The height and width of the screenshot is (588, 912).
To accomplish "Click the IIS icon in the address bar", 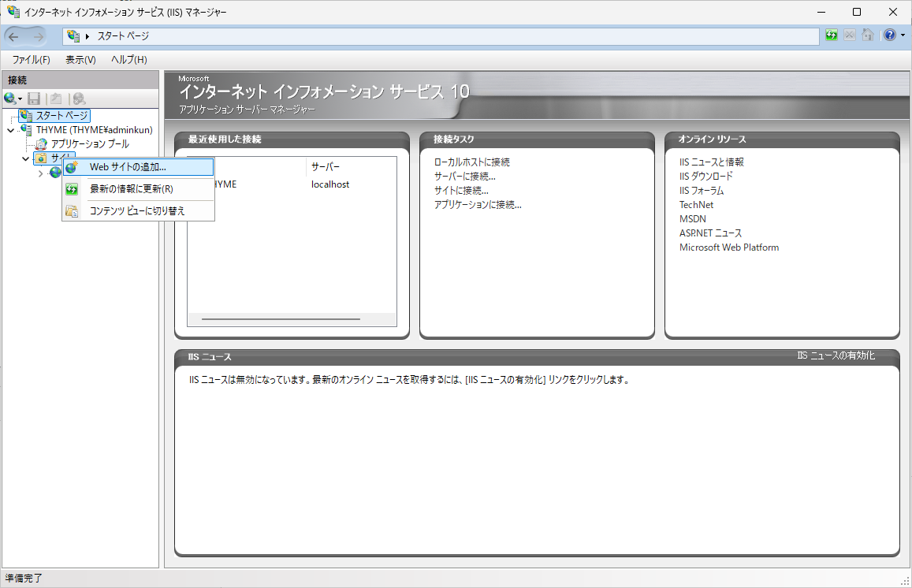I will pos(73,36).
